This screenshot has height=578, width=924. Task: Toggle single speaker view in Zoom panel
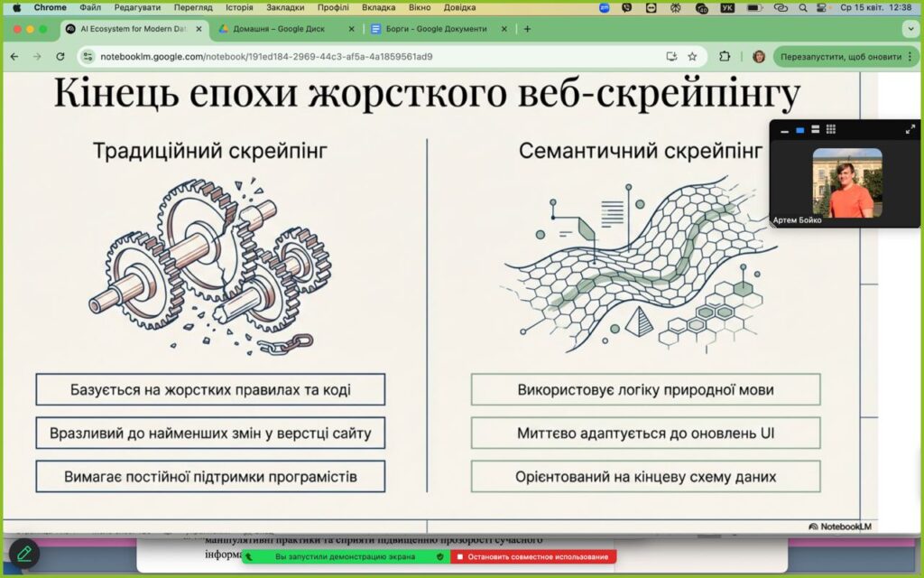click(x=799, y=130)
